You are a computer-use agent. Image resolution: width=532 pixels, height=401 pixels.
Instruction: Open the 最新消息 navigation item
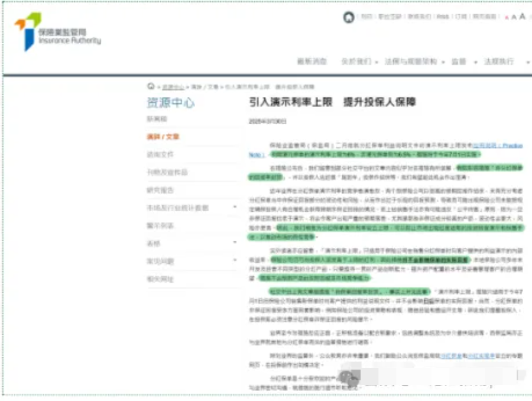click(x=312, y=62)
